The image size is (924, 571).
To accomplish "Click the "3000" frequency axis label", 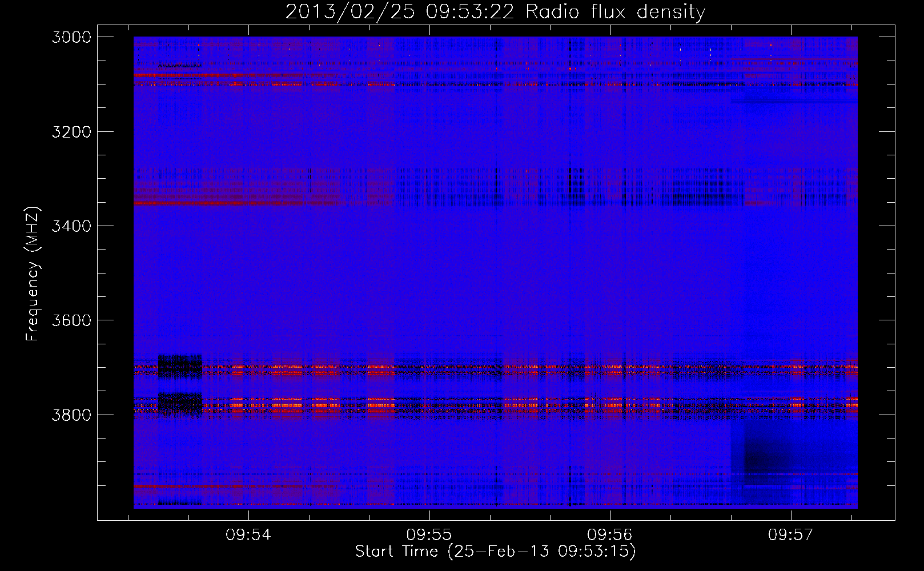I will [71, 37].
